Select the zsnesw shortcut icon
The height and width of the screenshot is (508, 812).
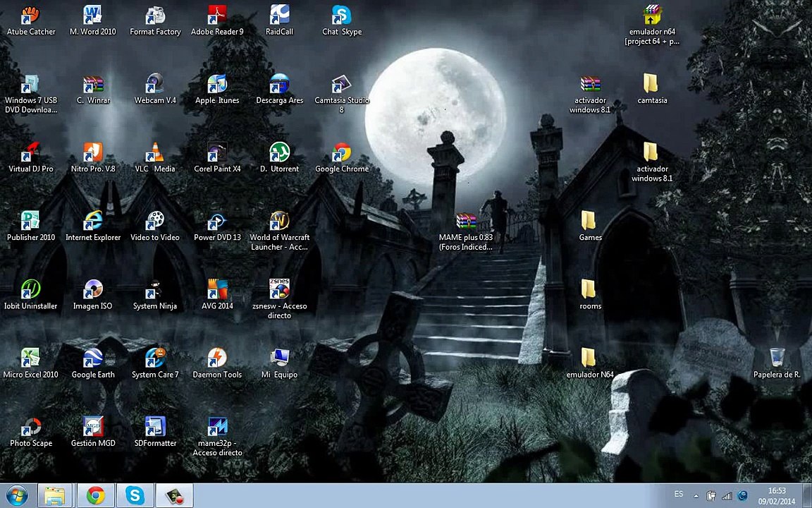coord(279,291)
